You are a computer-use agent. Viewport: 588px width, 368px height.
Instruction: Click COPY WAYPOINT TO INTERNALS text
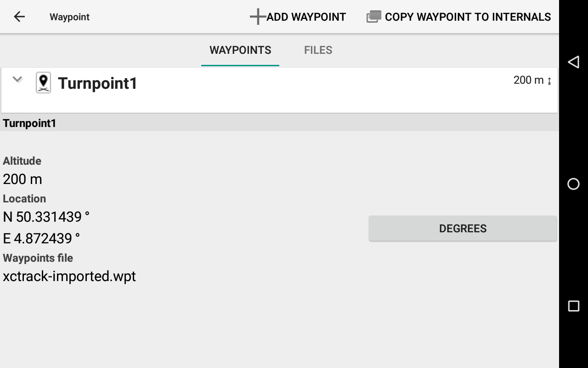468,17
